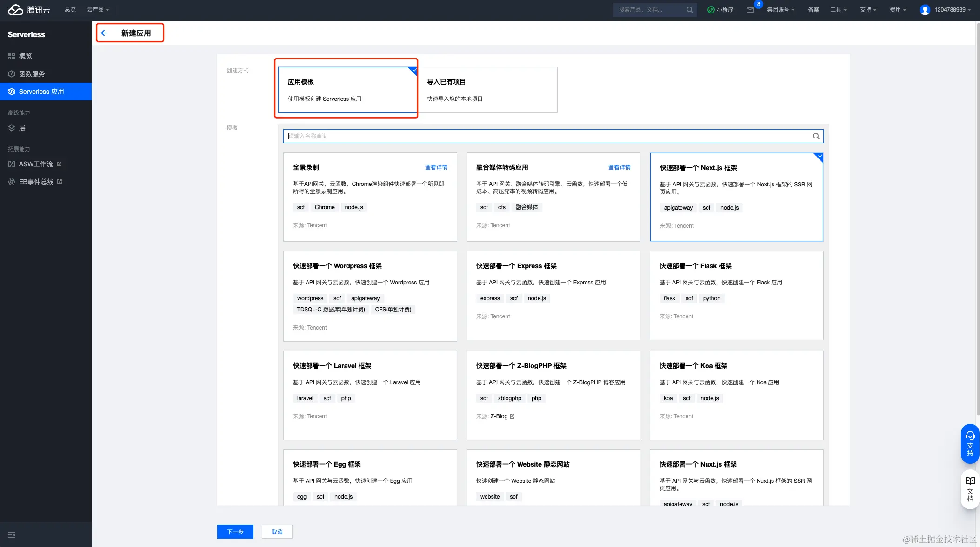Open 函数服务 in the sidebar

pos(32,74)
